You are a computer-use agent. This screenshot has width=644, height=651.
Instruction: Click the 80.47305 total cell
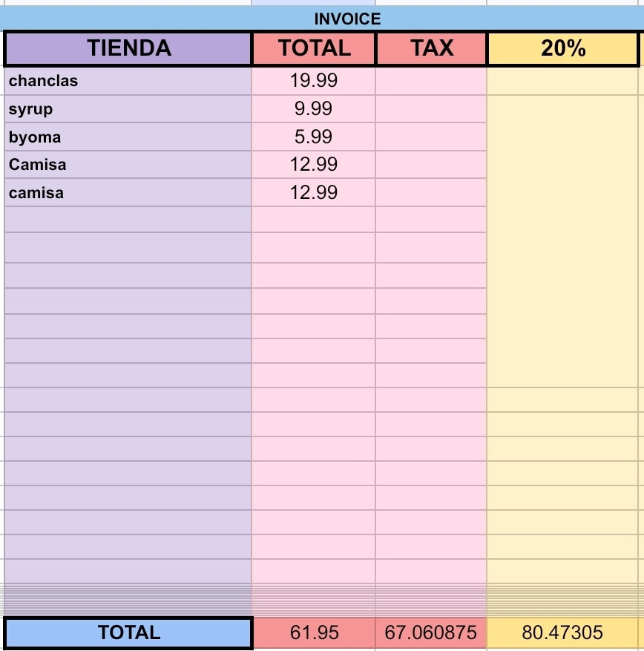[562, 632]
